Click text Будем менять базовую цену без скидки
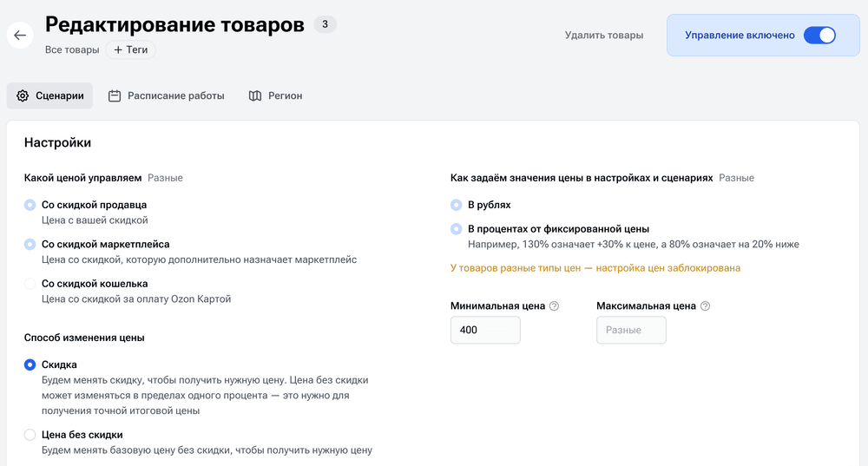Viewport: 868px width, 466px height. pyautogui.click(x=207, y=450)
